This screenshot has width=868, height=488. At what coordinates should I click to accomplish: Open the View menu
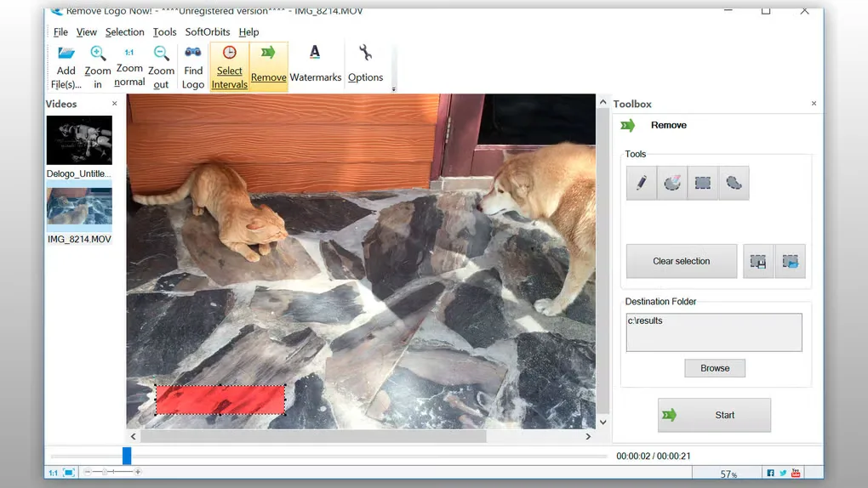(86, 32)
